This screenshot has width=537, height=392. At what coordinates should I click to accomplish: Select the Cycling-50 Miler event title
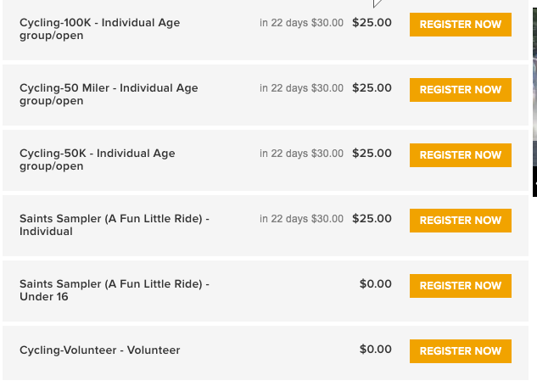point(109,94)
